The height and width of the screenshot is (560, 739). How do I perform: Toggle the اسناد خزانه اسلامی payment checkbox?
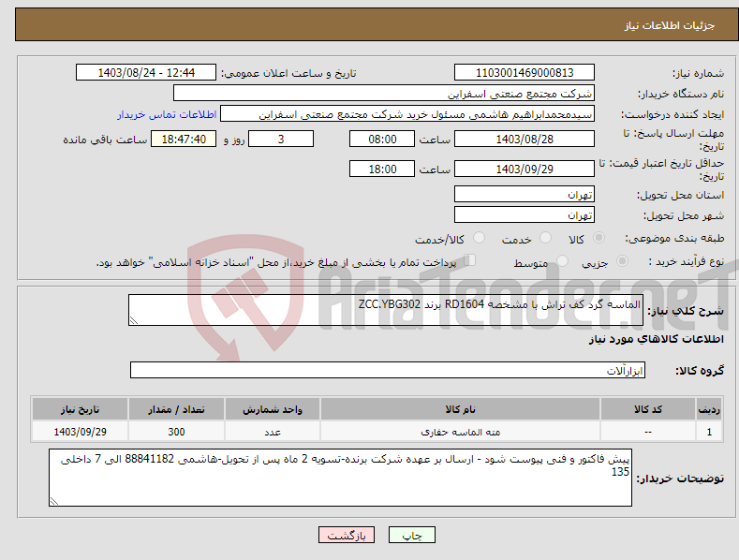470,260
